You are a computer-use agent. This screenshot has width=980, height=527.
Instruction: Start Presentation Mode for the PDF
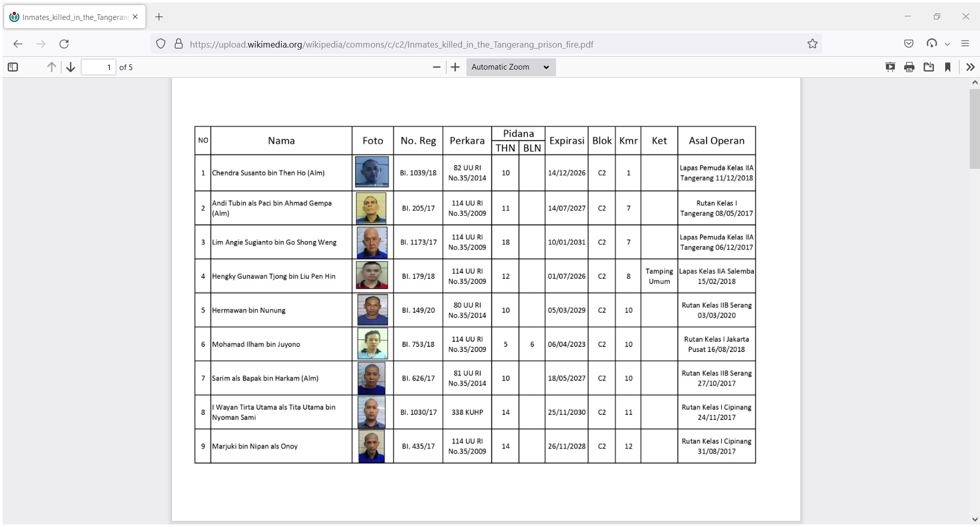coord(890,67)
